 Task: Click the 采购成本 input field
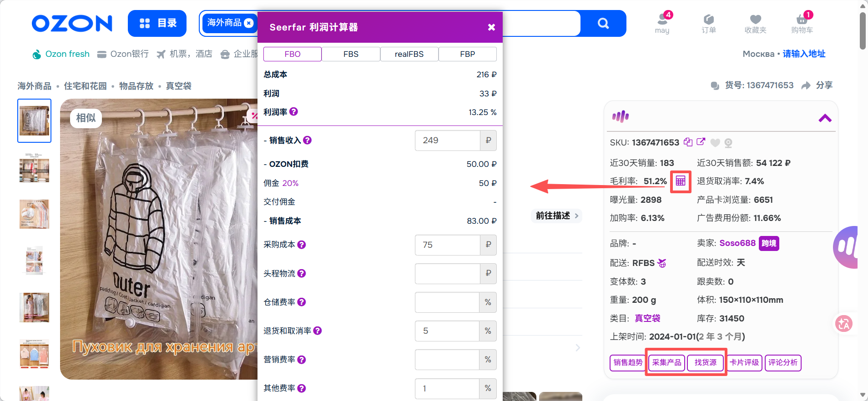tap(447, 245)
